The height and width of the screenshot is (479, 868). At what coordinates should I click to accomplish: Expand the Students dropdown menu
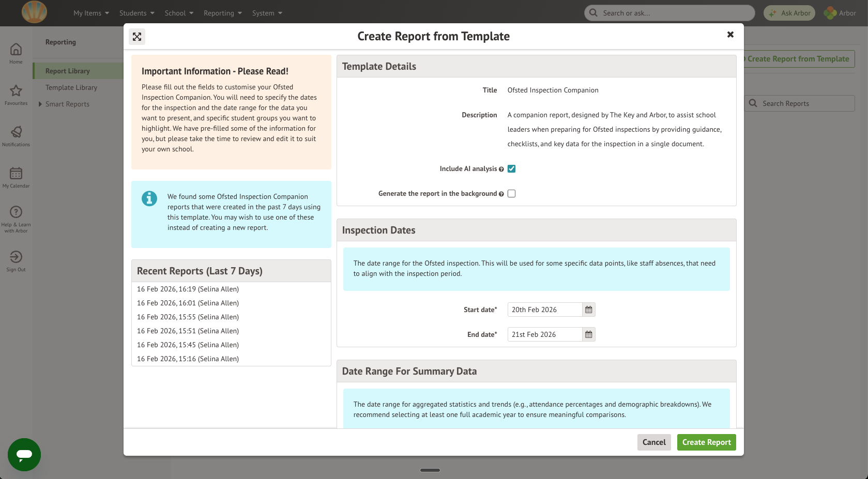pyautogui.click(x=136, y=13)
